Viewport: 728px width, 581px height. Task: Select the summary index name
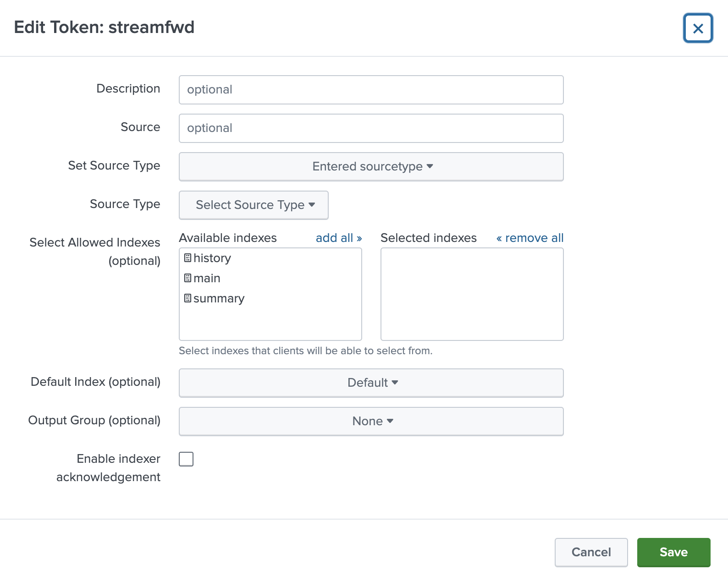(219, 298)
